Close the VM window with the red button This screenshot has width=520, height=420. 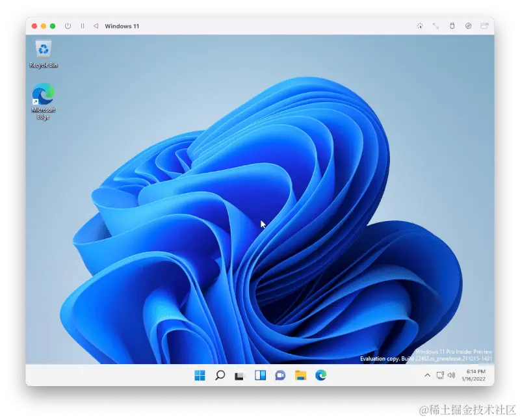(x=34, y=26)
